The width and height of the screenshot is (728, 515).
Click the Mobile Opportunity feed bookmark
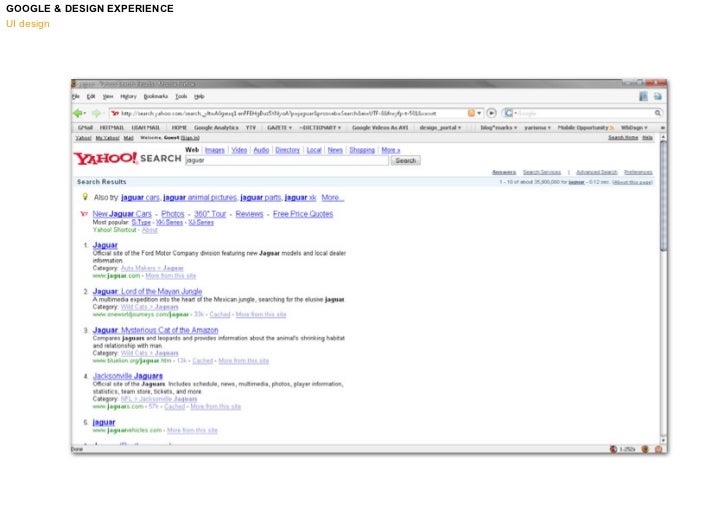click(x=585, y=127)
